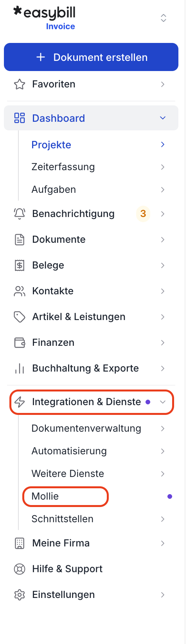187x644 pixels.
Task: Select Projekte in the sidebar
Action: pos(51,145)
